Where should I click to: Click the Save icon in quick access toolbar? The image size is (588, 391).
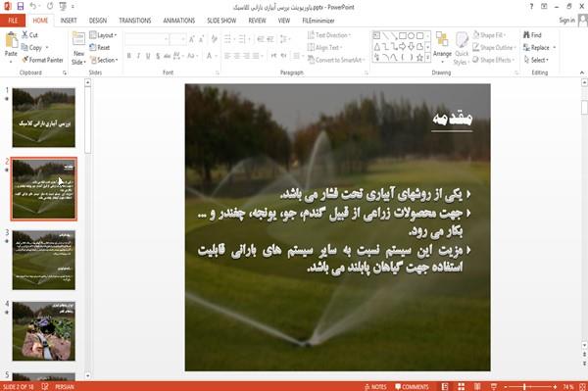21,6
